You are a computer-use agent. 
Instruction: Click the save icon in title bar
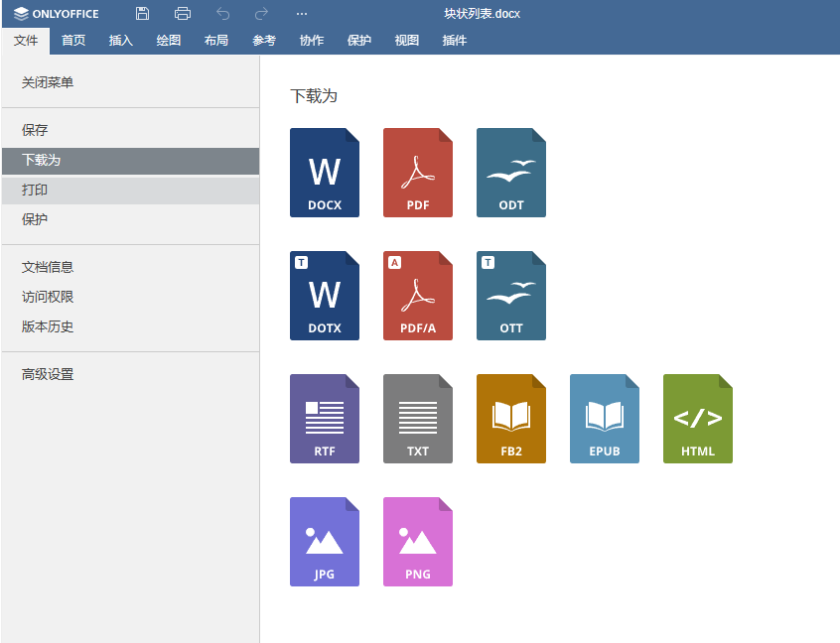pyautogui.click(x=143, y=14)
